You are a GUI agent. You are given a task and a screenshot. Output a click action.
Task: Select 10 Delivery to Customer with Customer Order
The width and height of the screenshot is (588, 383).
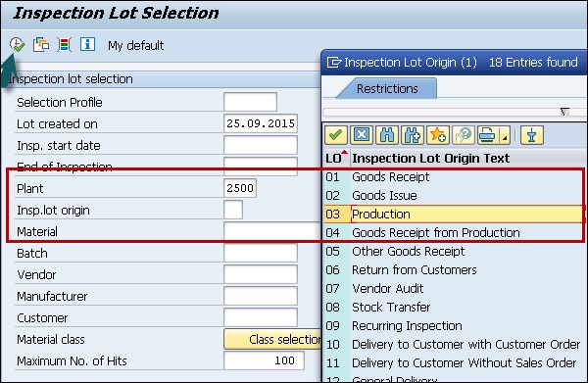click(x=455, y=344)
